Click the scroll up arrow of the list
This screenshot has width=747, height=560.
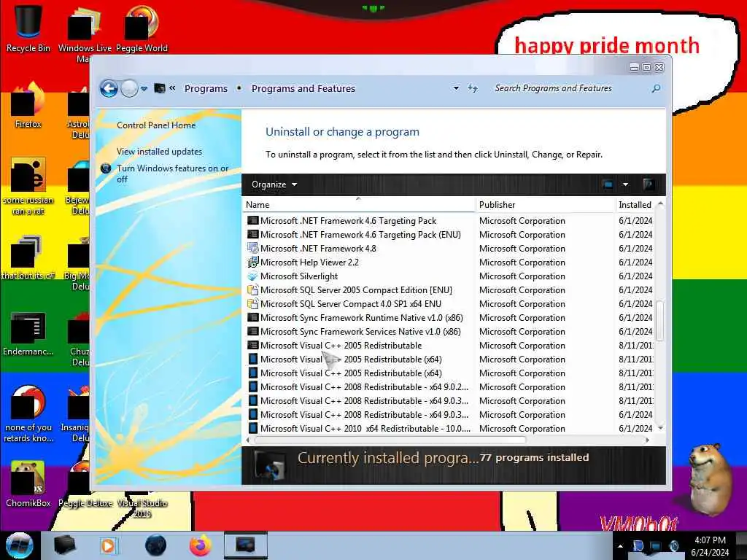(x=660, y=204)
